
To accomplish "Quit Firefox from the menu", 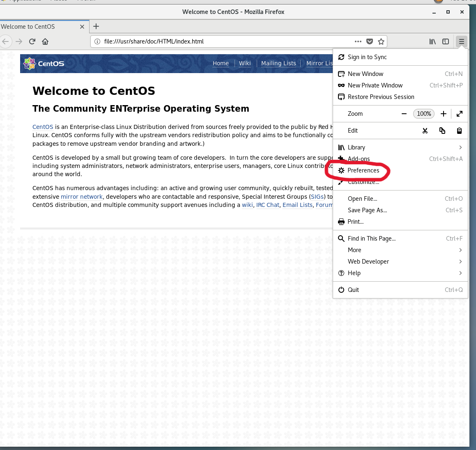I will [x=400, y=290].
